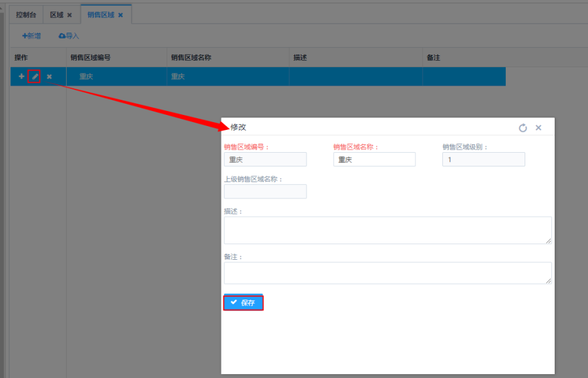Viewport: 588px width, 378px height.
Task: Close the 修改 dialog with the X icon
Action: pos(538,128)
